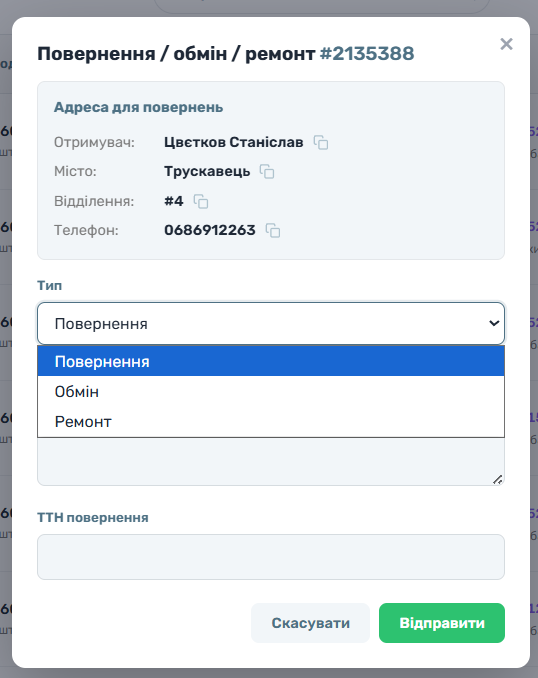Copy recipient name Цвєтков Станіслав
538x678 pixels.
coord(321,142)
